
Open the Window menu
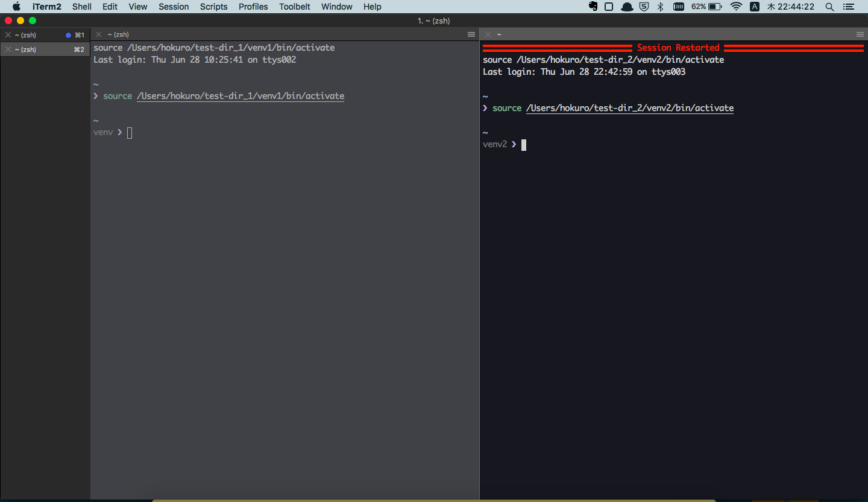(x=337, y=7)
